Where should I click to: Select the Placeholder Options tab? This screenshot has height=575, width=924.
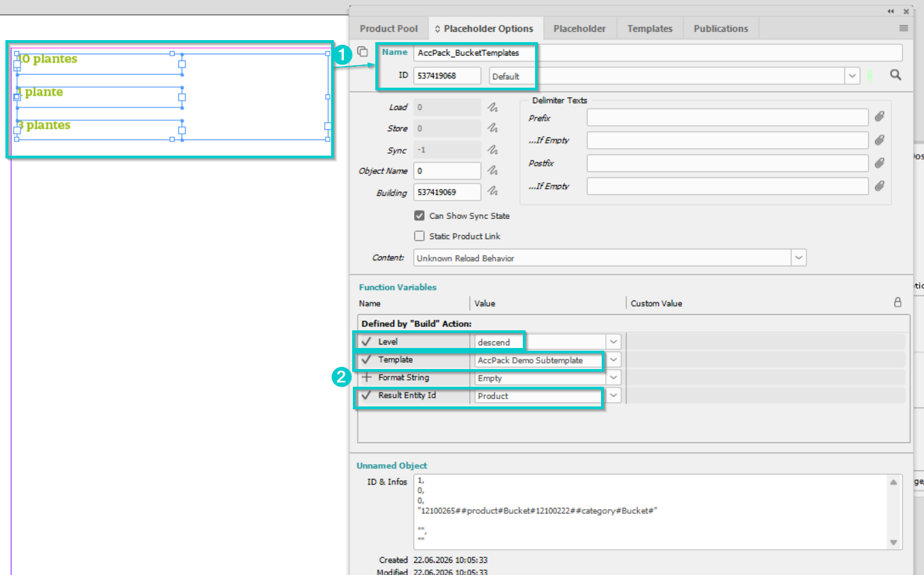tap(485, 29)
